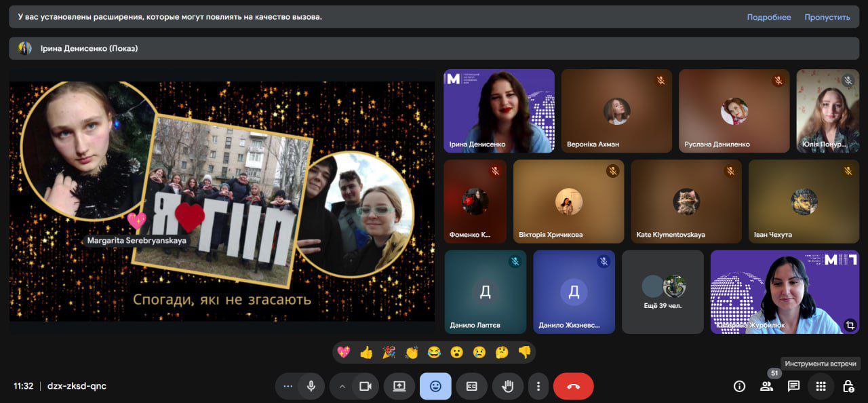Viewport: 868px width, 403px height.
Task: Toggle the camera on or off
Action: (x=366, y=386)
